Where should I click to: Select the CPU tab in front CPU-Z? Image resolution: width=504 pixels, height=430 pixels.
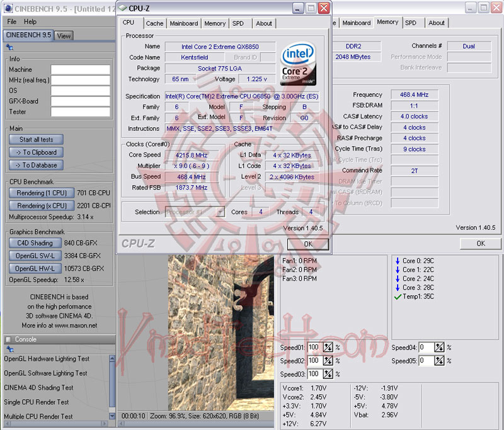pos(129,23)
